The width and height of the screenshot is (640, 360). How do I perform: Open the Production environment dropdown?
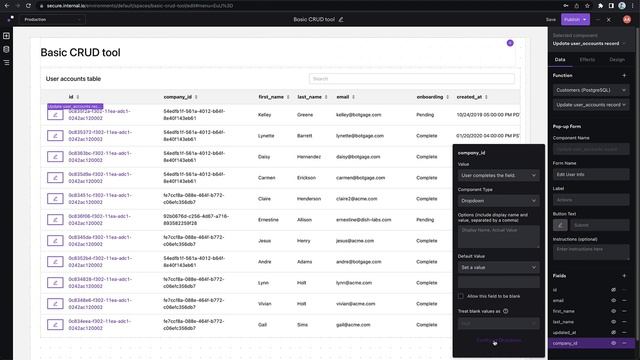(x=52, y=20)
